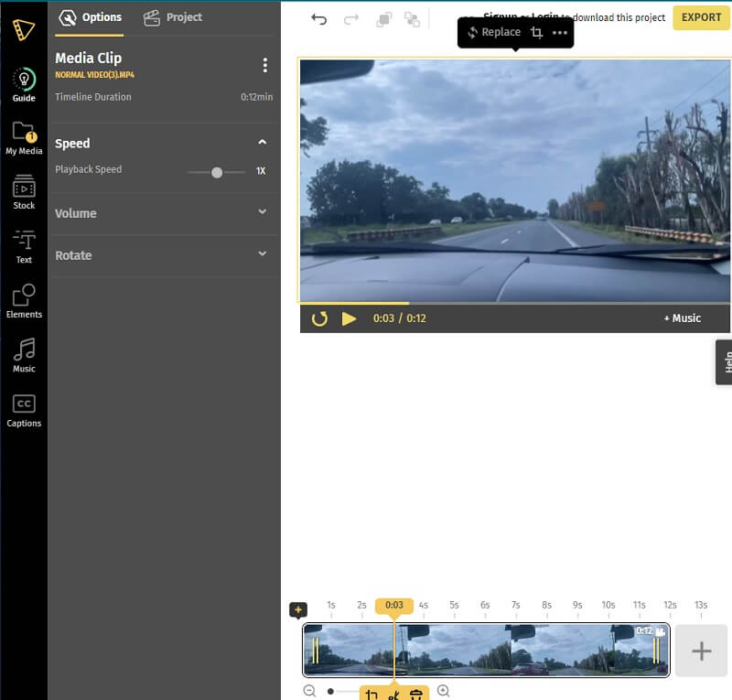Open the Captions panel
The height and width of the screenshot is (700, 732).
tap(24, 410)
